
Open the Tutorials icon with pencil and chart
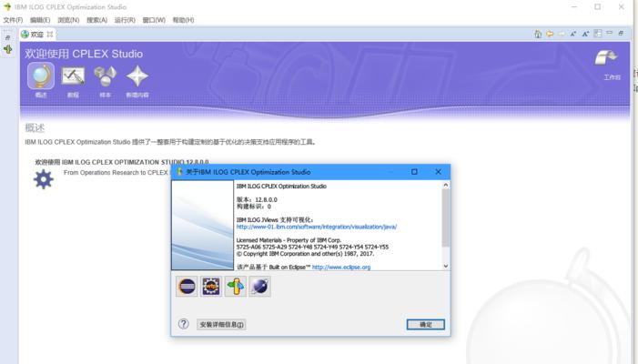click(73, 76)
